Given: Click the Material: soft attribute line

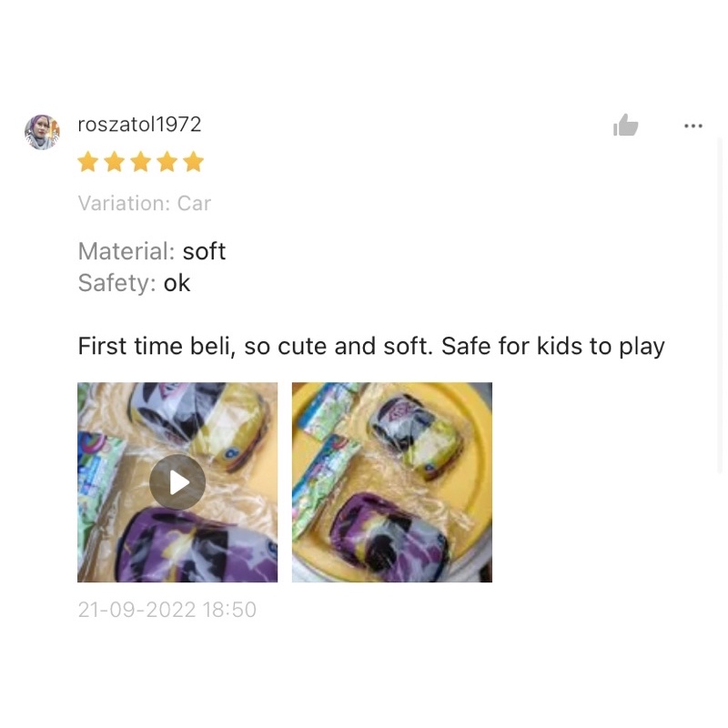Looking at the screenshot, I should point(151,251).
